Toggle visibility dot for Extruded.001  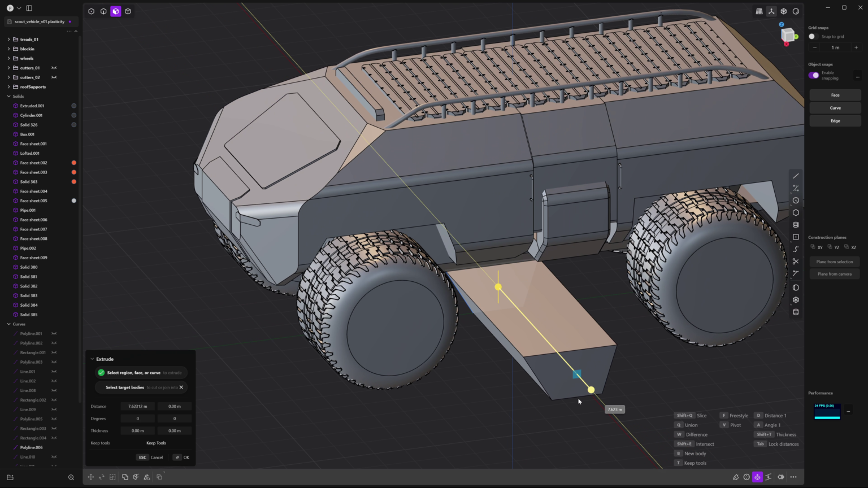point(73,106)
